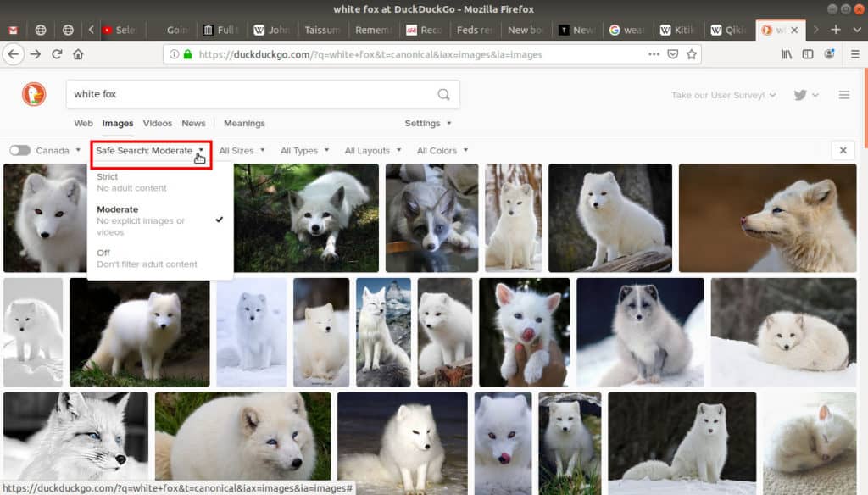868x495 pixels.
Task: Open the DuckDuckGo side menu
Action: click(843, 95)
